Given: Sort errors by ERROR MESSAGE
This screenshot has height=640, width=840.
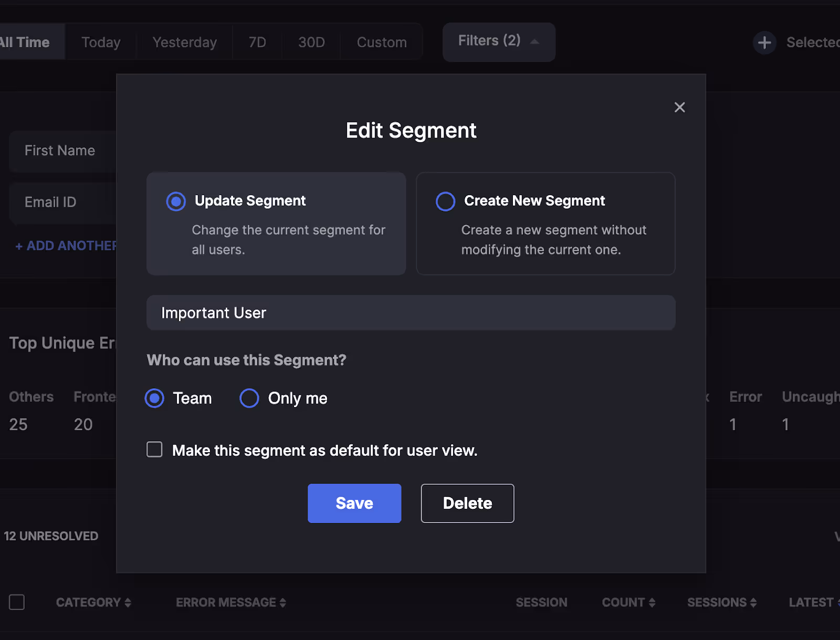Looking at the screenshot, I should click(230, 602).
